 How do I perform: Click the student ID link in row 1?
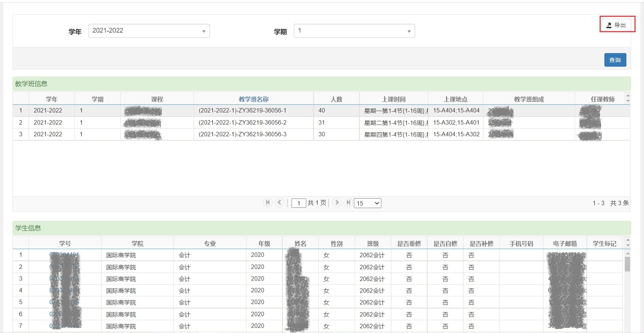pyautogui.click(x=64, y=255)
